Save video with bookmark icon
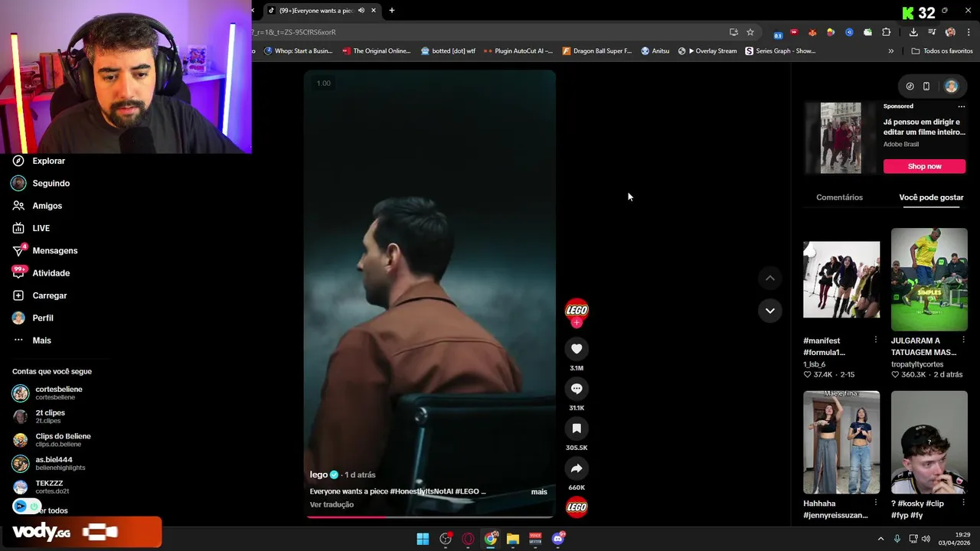 [x=577, y=429]
